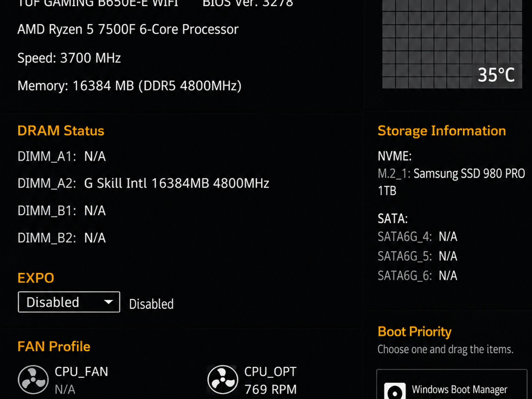Click the CPU_OPT 769 RPM reading
The height and width of the screenshot is (399, 532).
pos(270,389)
